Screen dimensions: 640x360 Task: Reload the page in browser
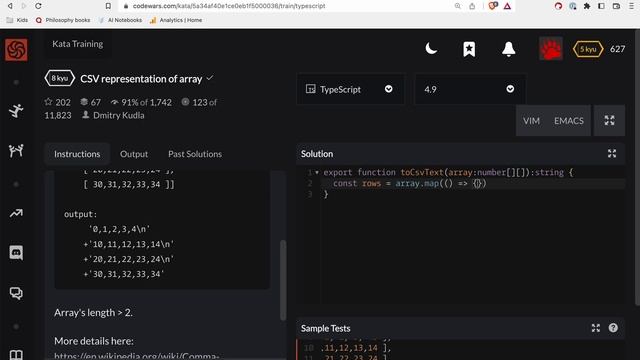pos(38,6)
